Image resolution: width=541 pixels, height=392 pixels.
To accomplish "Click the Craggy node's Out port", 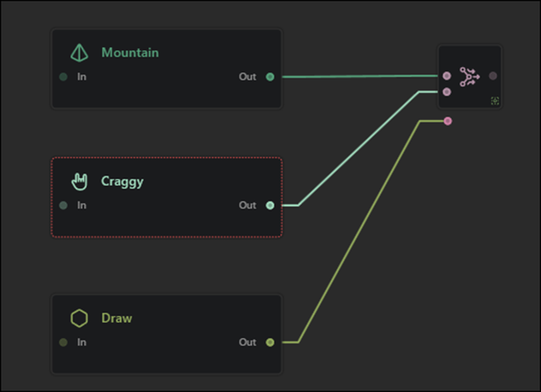I will coord(270,205).
